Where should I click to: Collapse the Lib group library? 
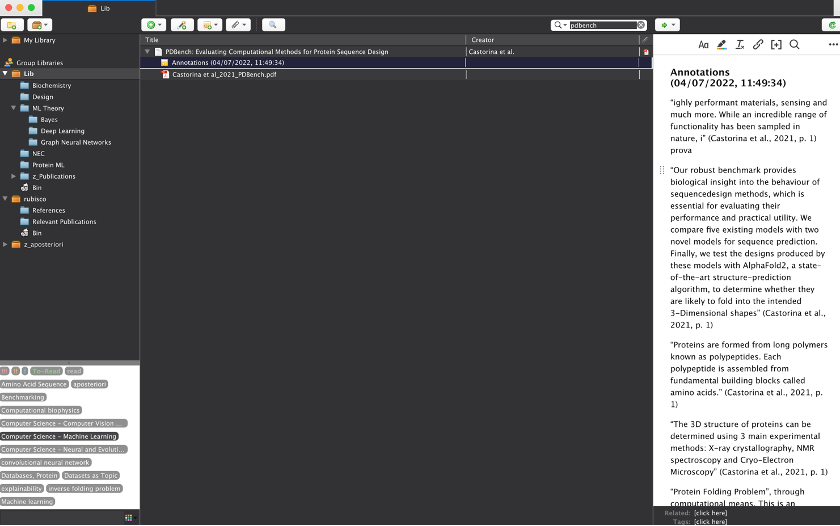coord(5,73)
